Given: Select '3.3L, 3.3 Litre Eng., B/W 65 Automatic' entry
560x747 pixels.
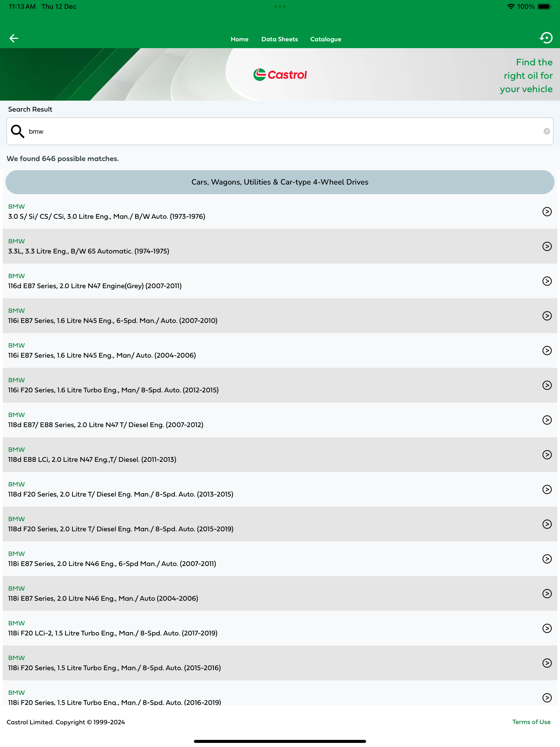Looking at the screenshot, I should 280,247.
